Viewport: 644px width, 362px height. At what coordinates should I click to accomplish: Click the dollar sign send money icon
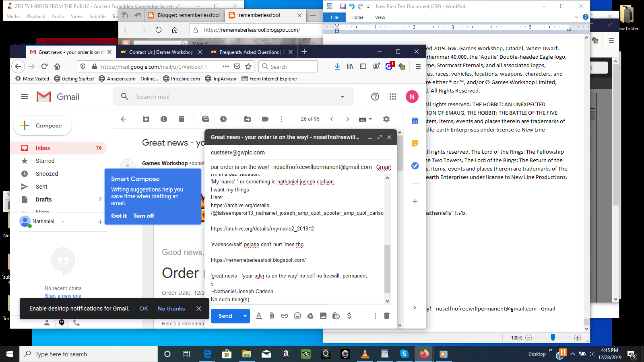click(x=349, y=316)
